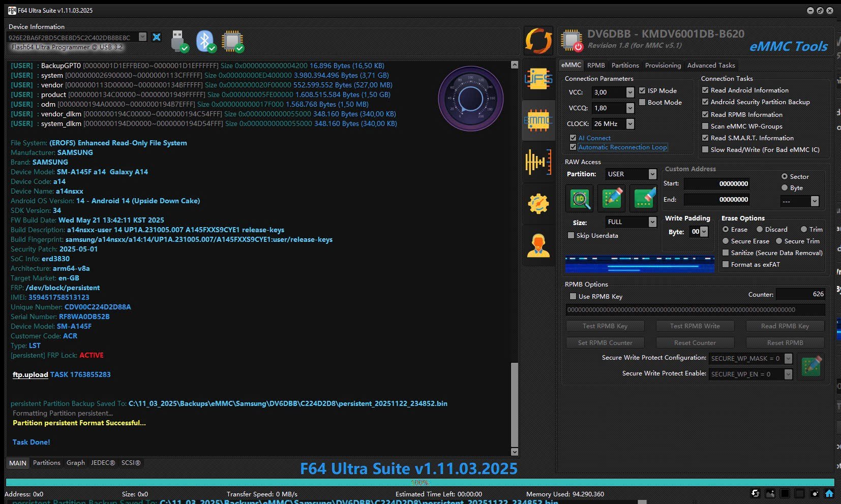Open the Write Padding Byte dropdown
This screenshot has width=841, height=504.
pyautogui.click(x=704, y=232)
